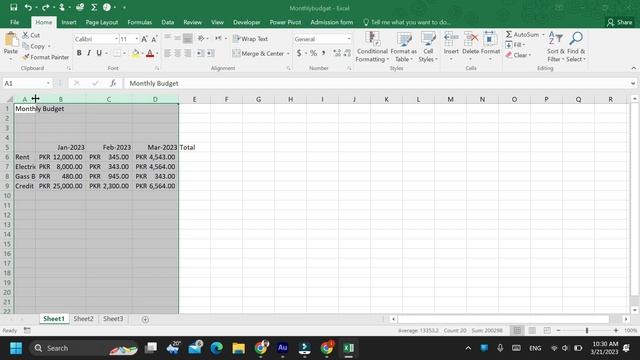Add a new sheet with plus icon

click(145, 319)
